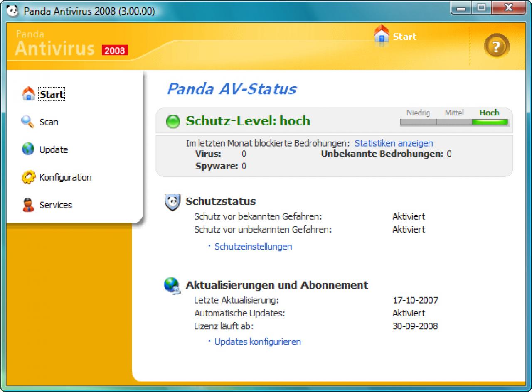Screen dimensions: 532x392
Task: Click the Start house icon in sidebar
Action: 28,94
